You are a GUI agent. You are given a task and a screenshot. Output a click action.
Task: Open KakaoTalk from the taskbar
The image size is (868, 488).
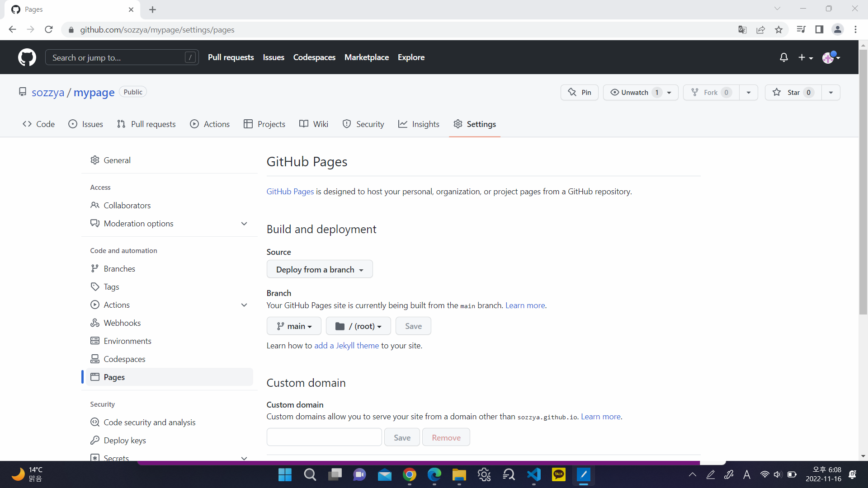559,475
